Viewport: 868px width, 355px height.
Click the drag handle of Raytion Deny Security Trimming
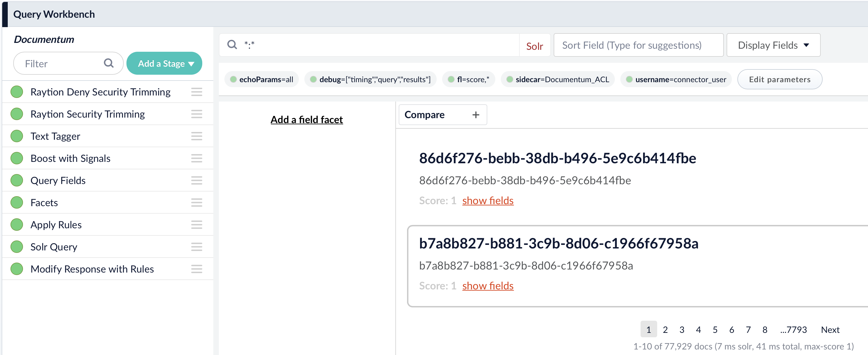point(197,92)
